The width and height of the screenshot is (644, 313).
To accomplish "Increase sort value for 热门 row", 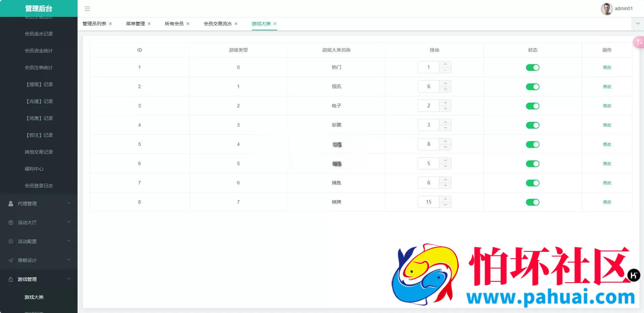I will pyautogui.click(x=445, y=64).
